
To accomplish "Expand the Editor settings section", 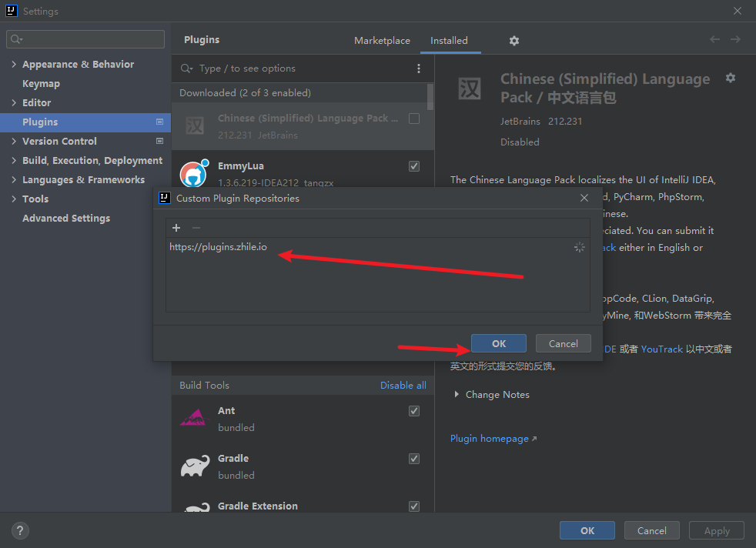I will tap(14, 102).
